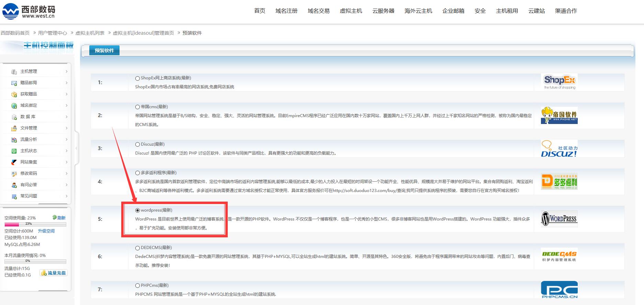Click the 赠品邮局 mail icon
This screenshot has height=305, width=644.
pos(14,83)
